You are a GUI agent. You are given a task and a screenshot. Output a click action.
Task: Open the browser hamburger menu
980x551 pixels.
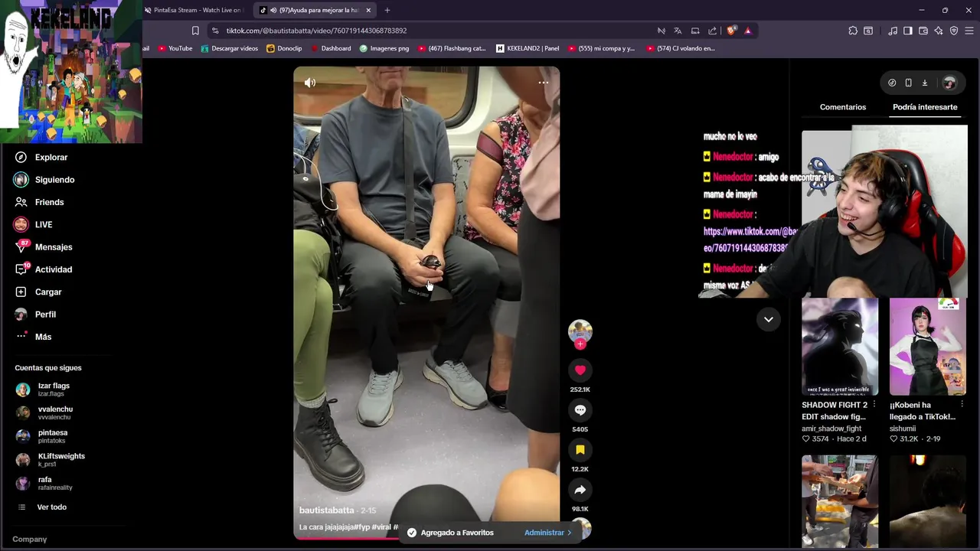[x=969, y=31]
